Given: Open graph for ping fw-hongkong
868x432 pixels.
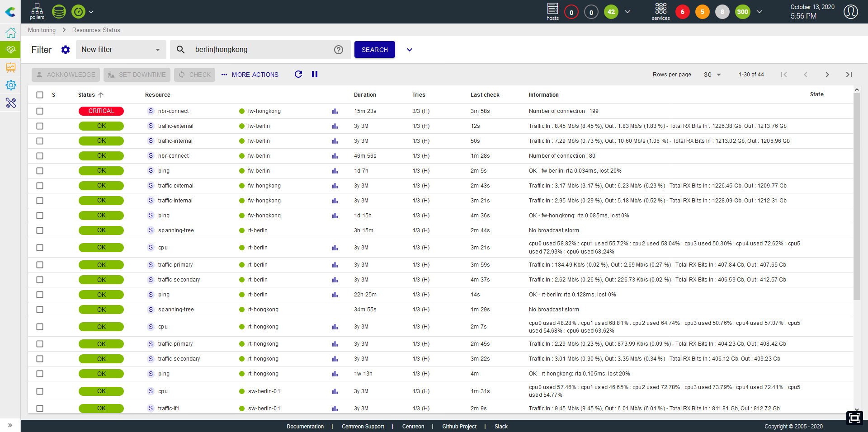Looking at the screenshot, I should (x=335, y=216).
